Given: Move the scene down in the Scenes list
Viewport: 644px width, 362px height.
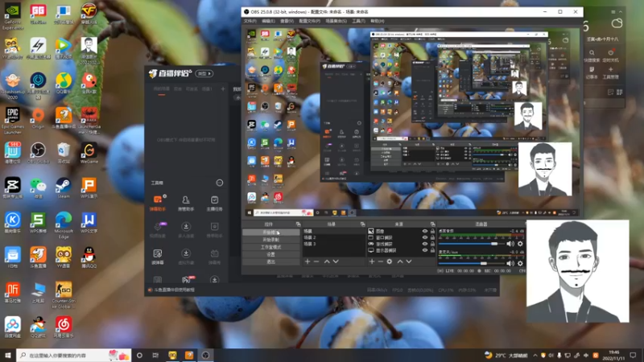Looking at the screenshot, I should coord(336,261).
